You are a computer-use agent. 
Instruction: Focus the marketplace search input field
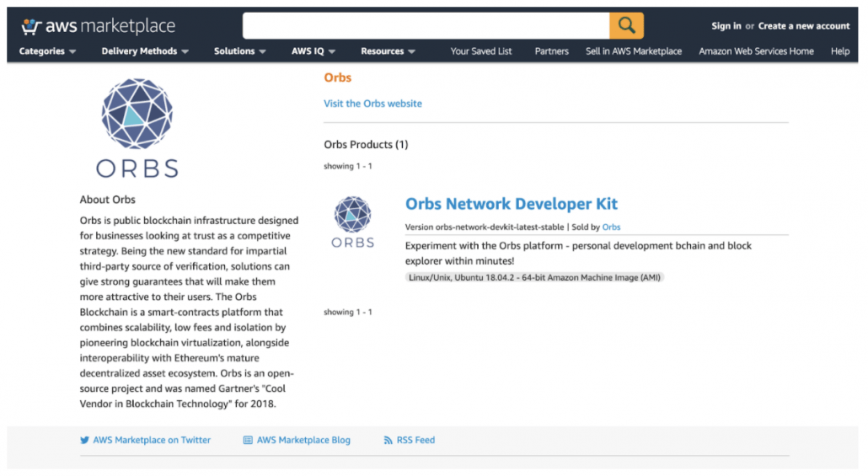[426, 25]
